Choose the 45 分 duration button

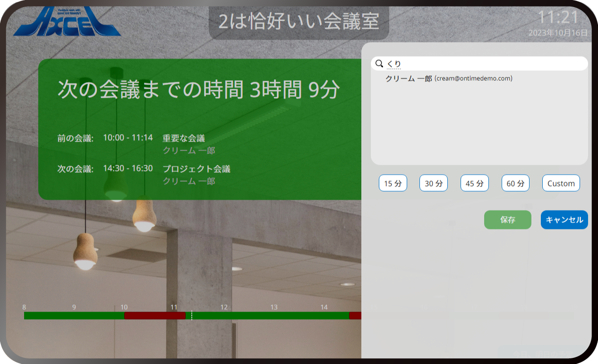(475, 183)
